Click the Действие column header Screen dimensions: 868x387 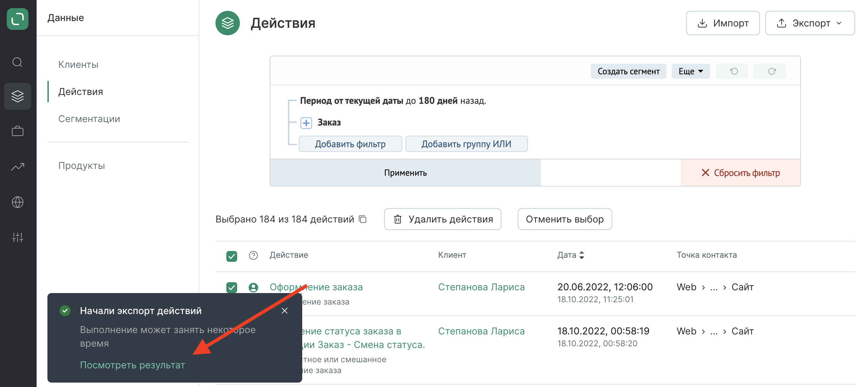(289, 255)
